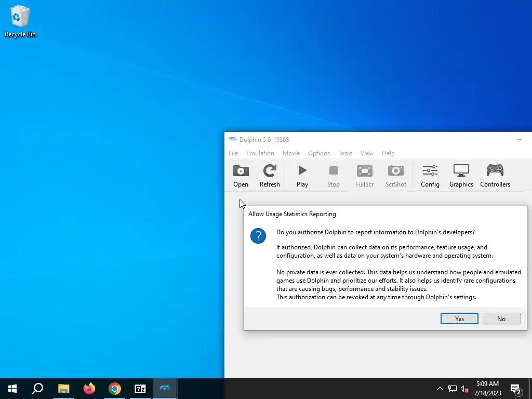Click the 'Dolphin 5.0-19368' title text

click(264, 139)
